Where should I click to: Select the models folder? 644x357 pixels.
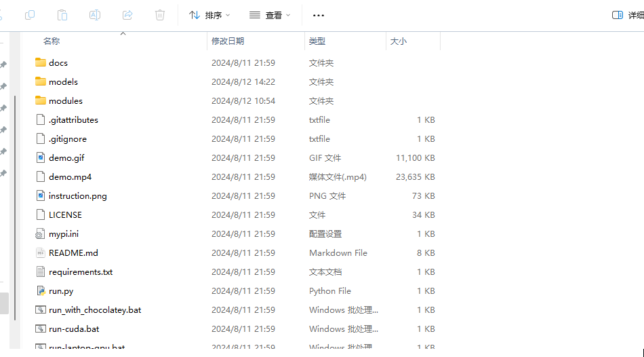point(63,81)
